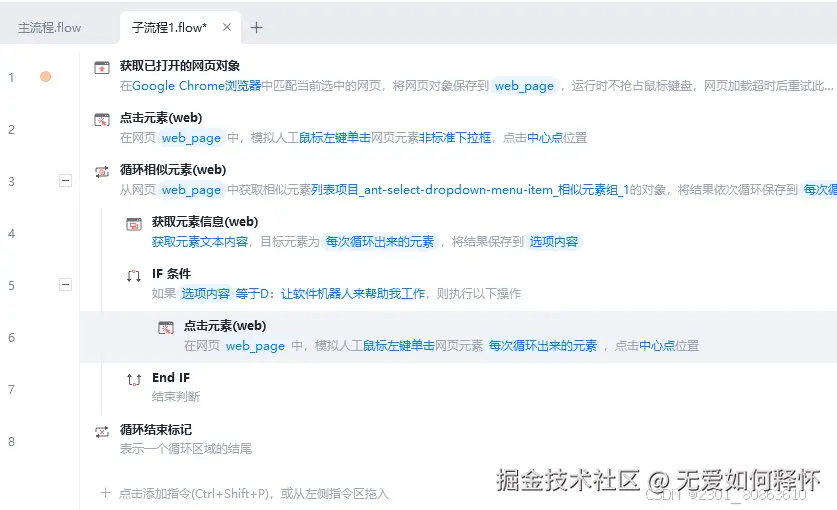837x510 pixels.
Task: Click 每次循环出来的元素 variable in step 6
Action: click(x=543, y=346)
